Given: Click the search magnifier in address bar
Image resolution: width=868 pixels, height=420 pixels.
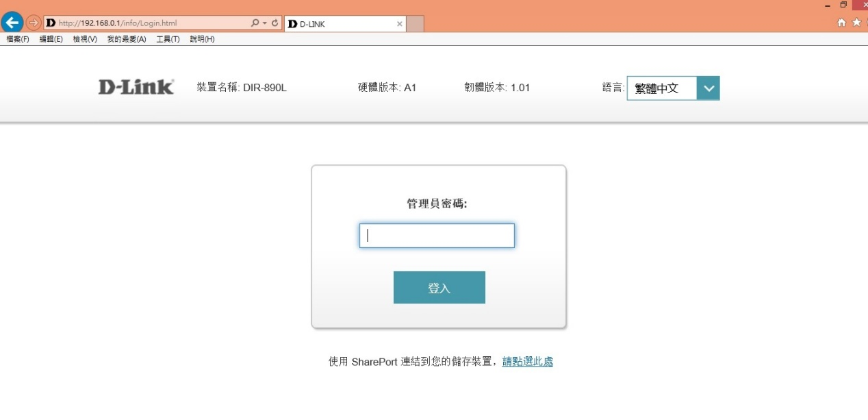Looking at the screenshot, I should [255, 23].
